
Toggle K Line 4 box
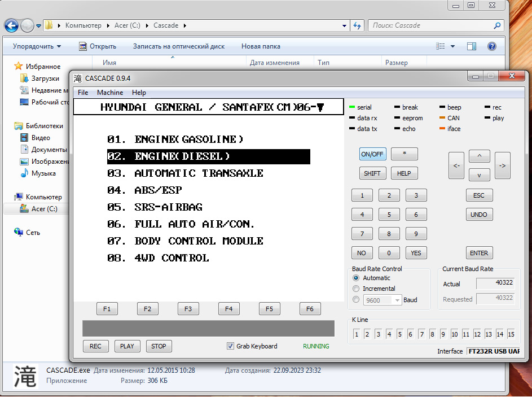coord(389,334)
